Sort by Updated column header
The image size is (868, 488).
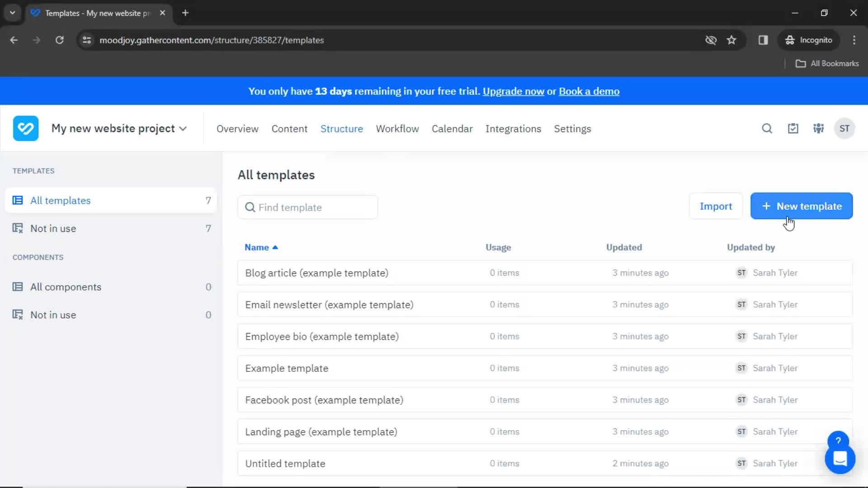pos(624,248)
